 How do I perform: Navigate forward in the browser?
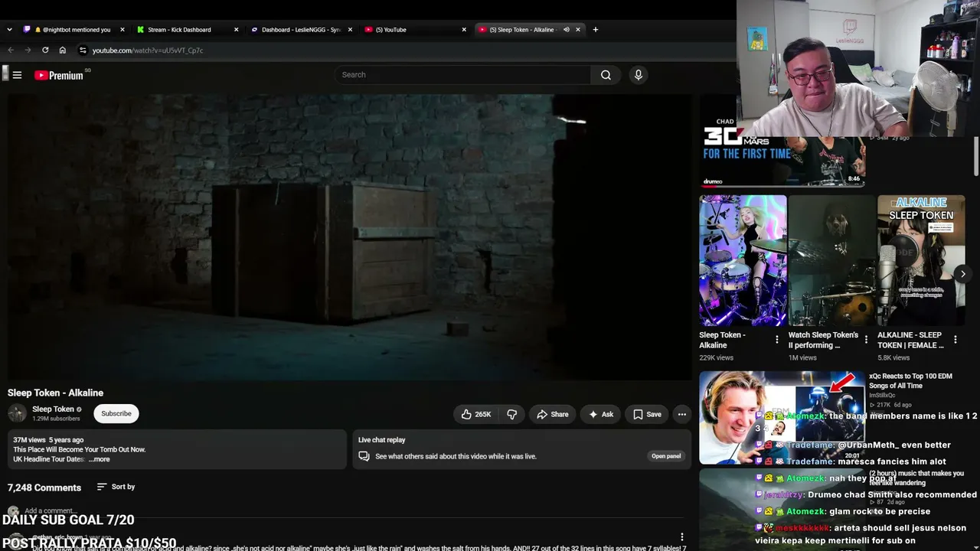coord(28,51)
